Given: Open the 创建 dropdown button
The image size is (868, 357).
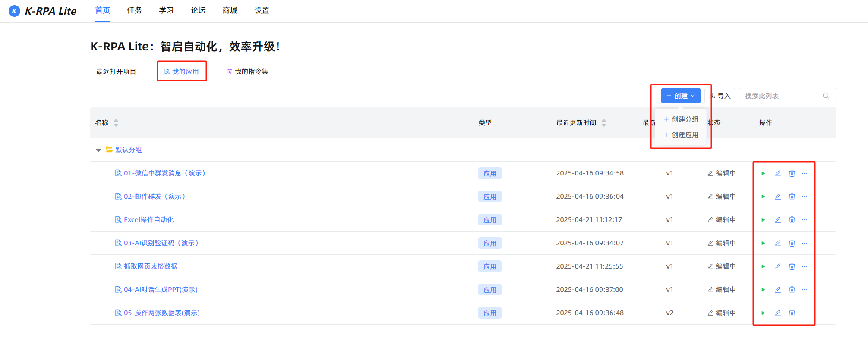Looking at the screenshot, I should click(x=681, y=96).
